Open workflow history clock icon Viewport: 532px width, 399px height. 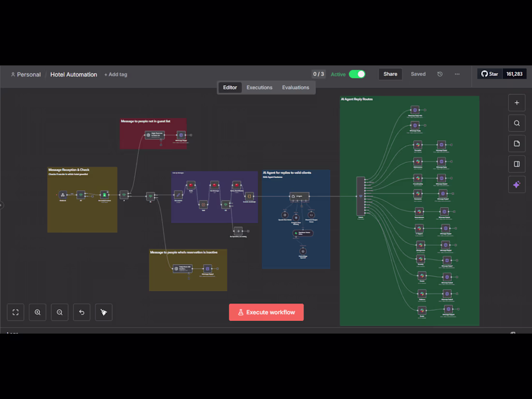point(440,74)
